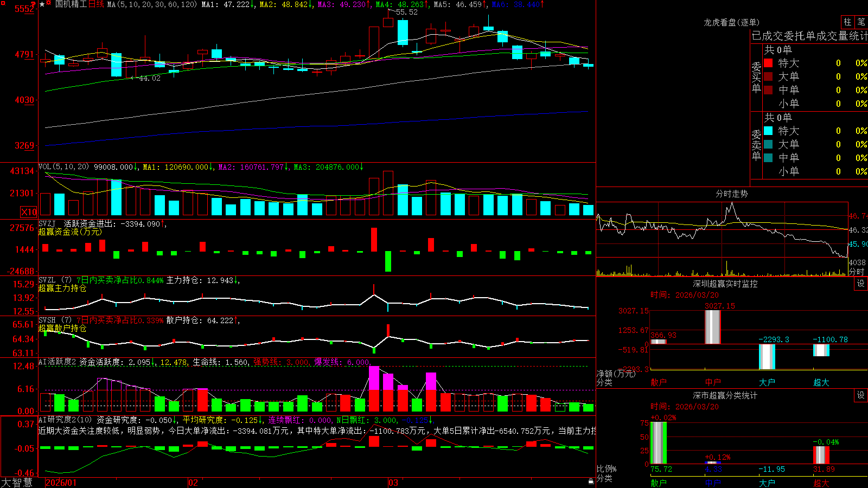868x488 pixels.
Task: Click the 分时走势 panel title
Action: click(732, 194)
